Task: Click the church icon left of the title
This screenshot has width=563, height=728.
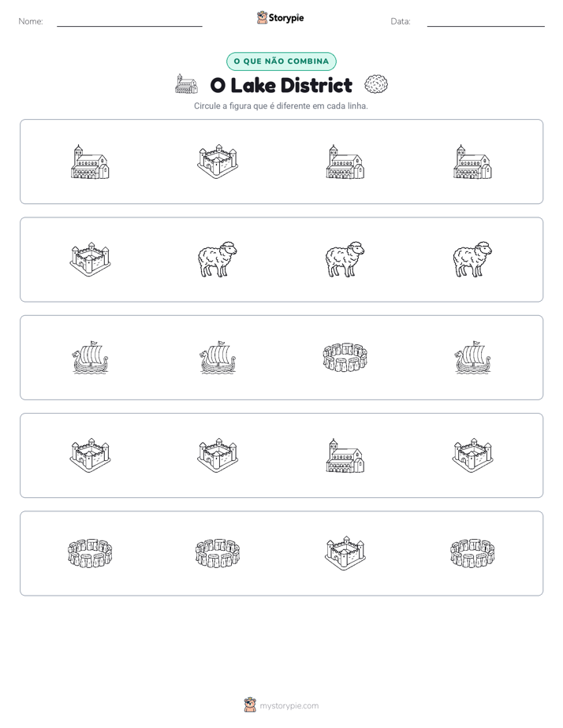Action: tap(186, 84)
